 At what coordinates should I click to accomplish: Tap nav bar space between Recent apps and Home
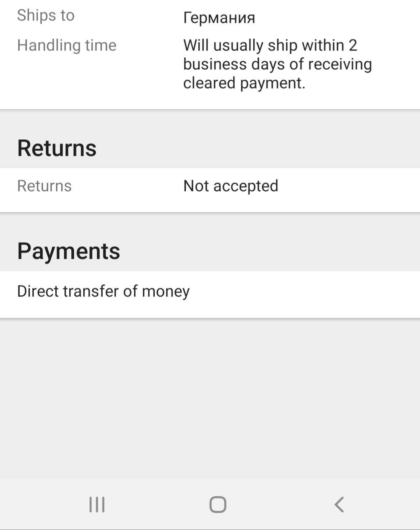[157, 504]
